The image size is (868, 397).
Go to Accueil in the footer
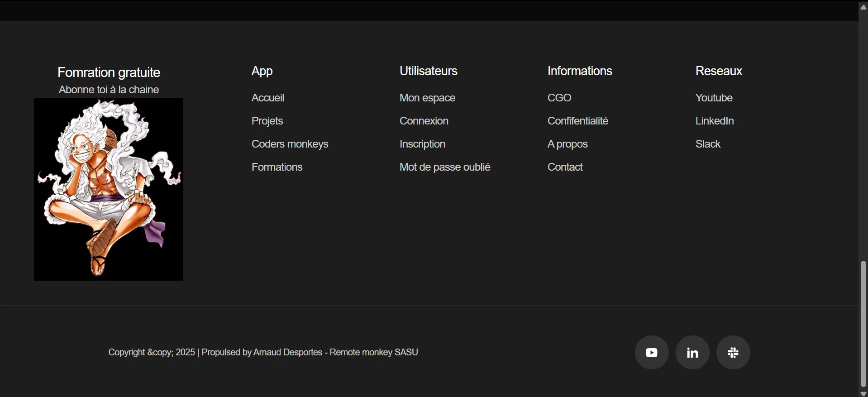click(267, 98)
